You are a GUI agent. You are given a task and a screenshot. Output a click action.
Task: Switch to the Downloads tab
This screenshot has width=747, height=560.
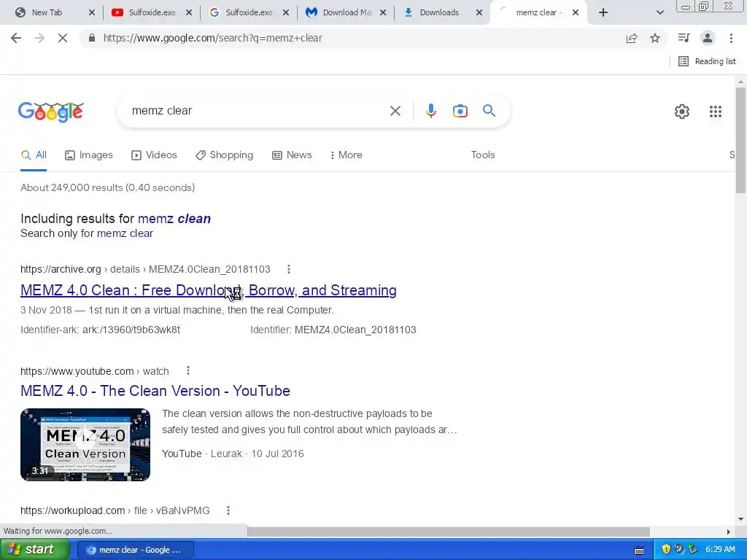point(438,12)
